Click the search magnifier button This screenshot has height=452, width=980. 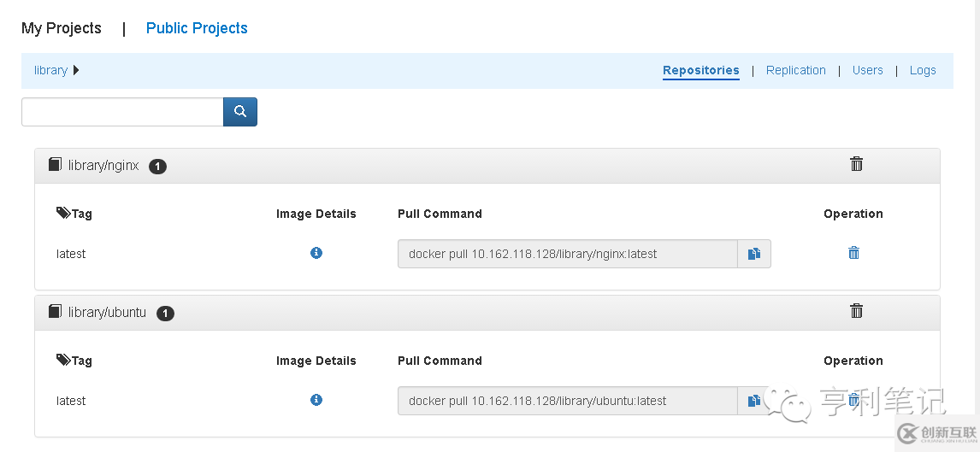click(240, 112)
